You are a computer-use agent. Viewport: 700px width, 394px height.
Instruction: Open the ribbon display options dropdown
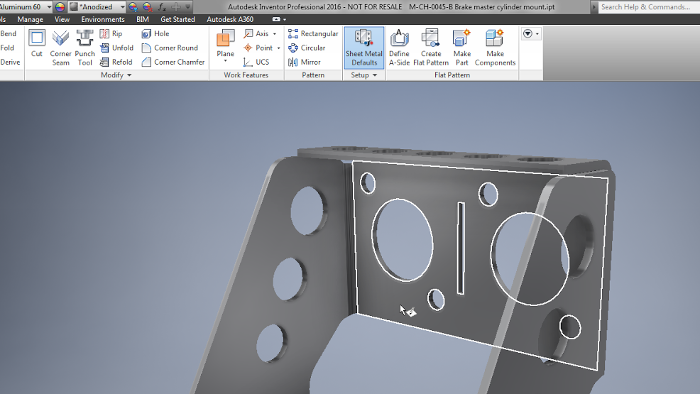click(530, 34)
